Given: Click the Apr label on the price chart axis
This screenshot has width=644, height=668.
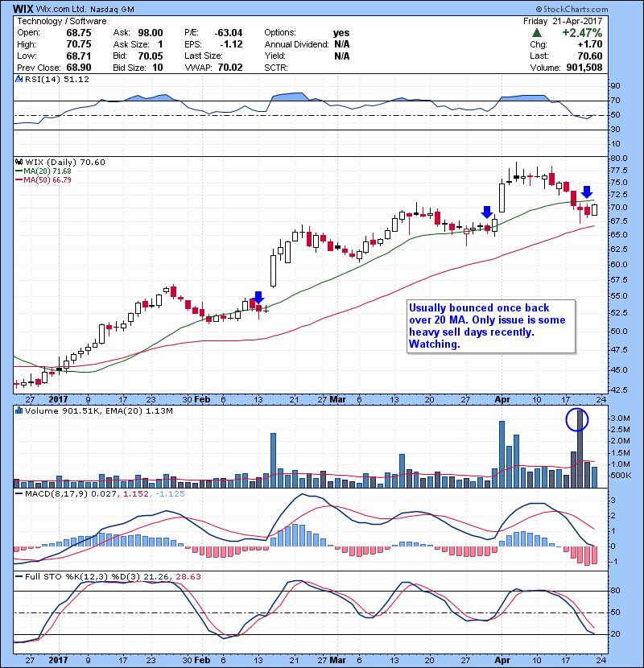Looking at the screenshot, I should click(502, 400).
